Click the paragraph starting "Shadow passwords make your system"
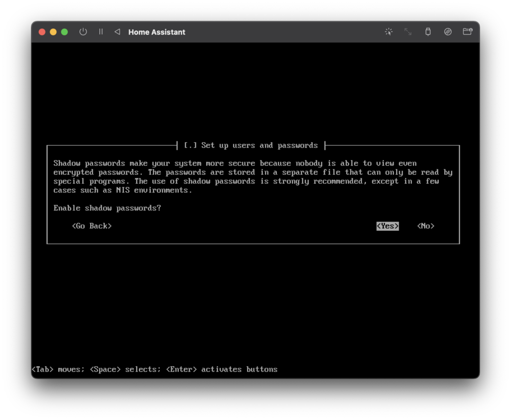The width and height of the screenshot is (511, 420). [253, 177]
